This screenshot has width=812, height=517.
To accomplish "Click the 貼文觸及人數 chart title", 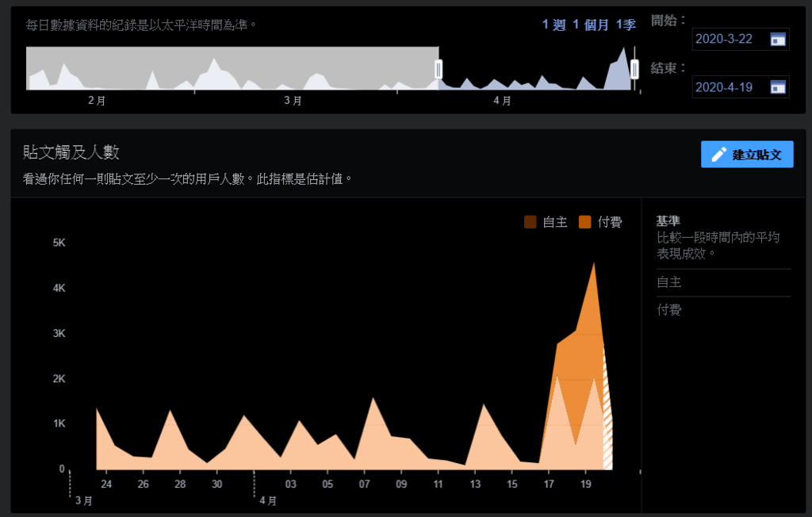I will (x=71, y=151).
